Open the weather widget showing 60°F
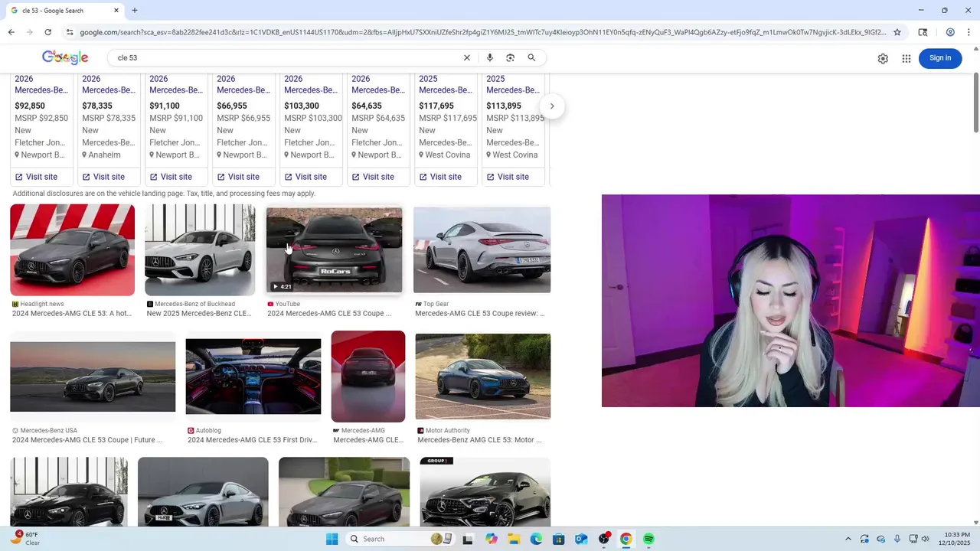Image resolution: width=980 pixels, height=551 pixels. coord(24,539)
